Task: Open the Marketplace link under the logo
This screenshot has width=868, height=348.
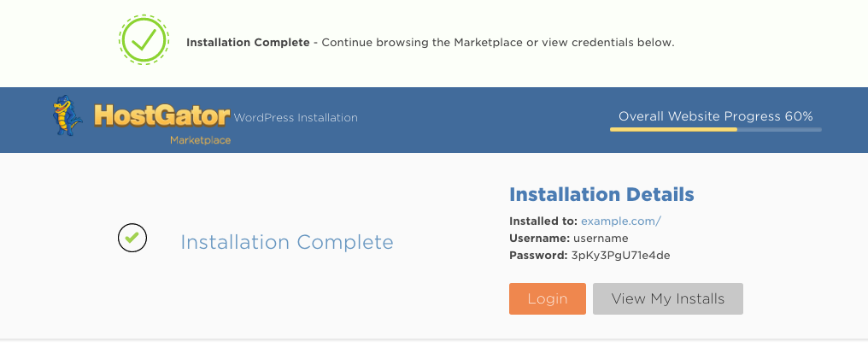Action: [x=201, y=140]
